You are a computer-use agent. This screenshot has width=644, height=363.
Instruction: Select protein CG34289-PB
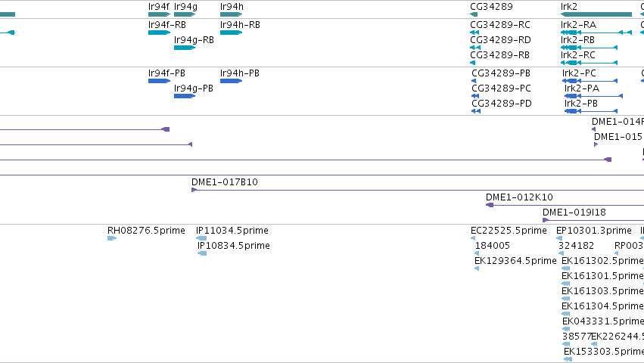[x=501, y=73]
